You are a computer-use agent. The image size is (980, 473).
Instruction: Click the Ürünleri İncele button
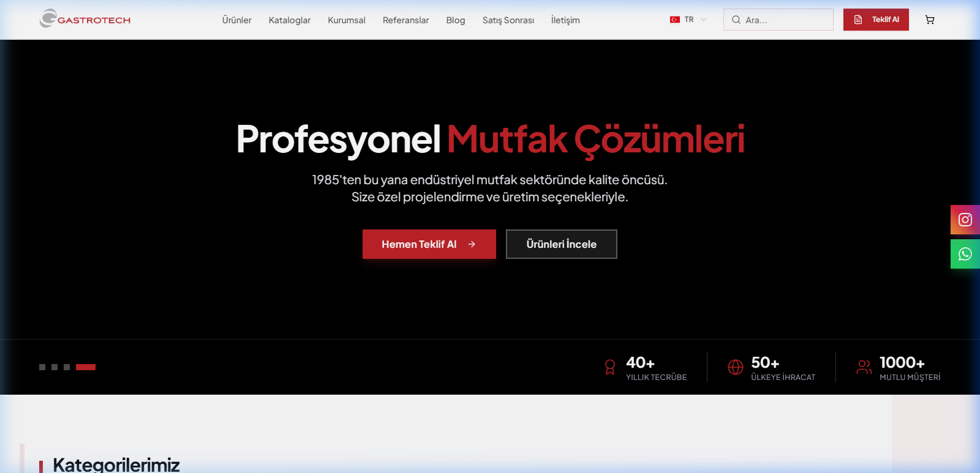(x=561, y=244)
